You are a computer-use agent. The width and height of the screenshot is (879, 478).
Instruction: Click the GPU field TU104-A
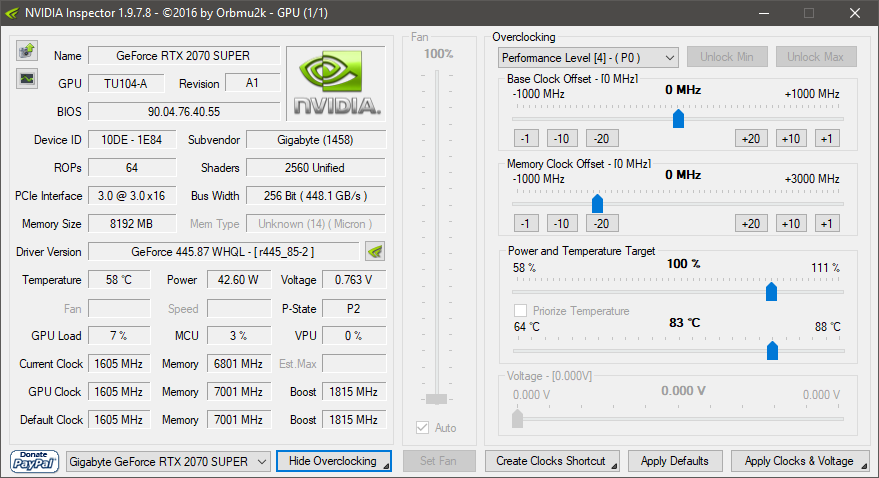pos(126,83)
